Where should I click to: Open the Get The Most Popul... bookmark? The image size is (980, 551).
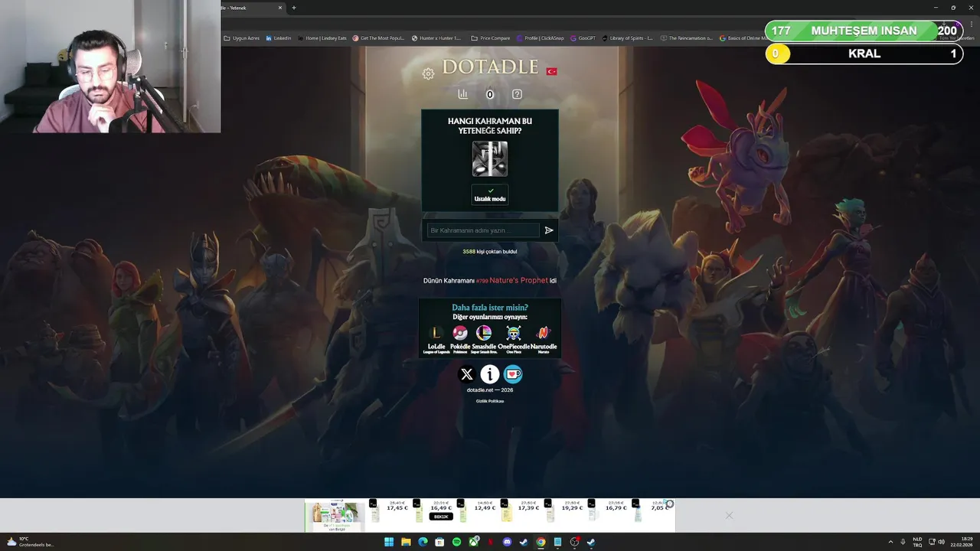tap(378, 37)
